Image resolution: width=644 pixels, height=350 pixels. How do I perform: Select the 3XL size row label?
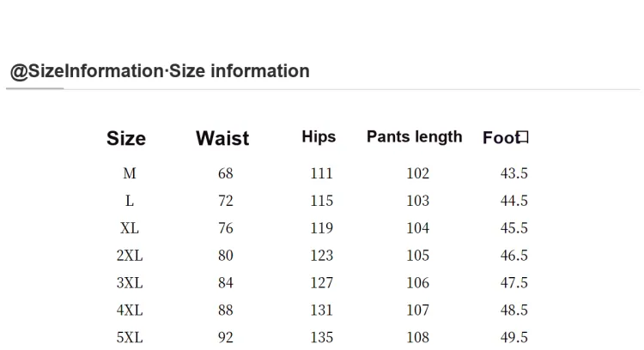point(130,283)
